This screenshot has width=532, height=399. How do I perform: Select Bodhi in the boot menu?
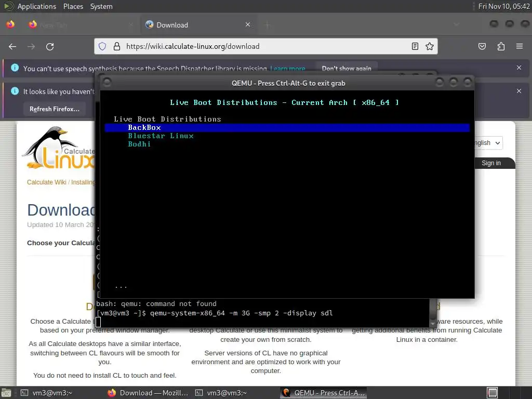tap(139, 144)
